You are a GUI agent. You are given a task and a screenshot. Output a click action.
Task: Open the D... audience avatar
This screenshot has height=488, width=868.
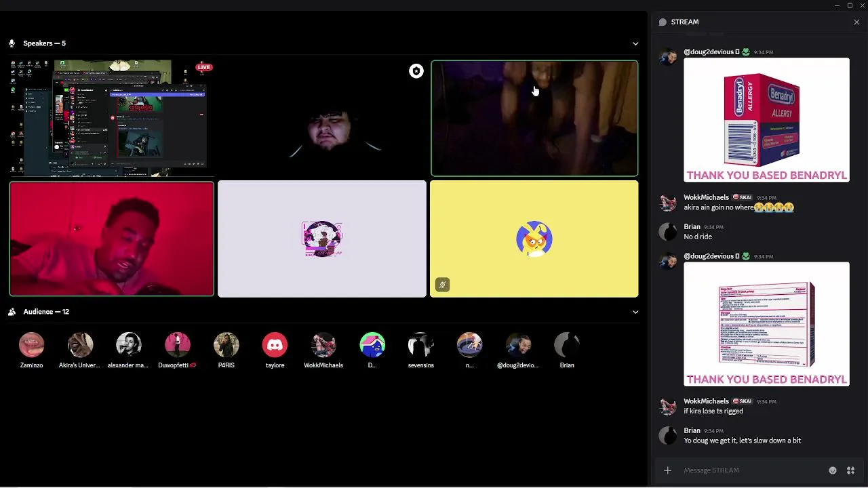[372, 345]
